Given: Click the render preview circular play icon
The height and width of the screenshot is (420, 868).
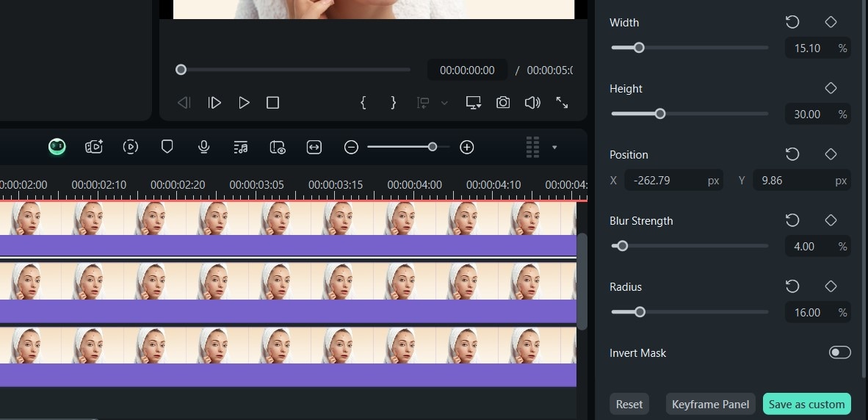Looking at the screenshot, I should [x=130, y=147].
